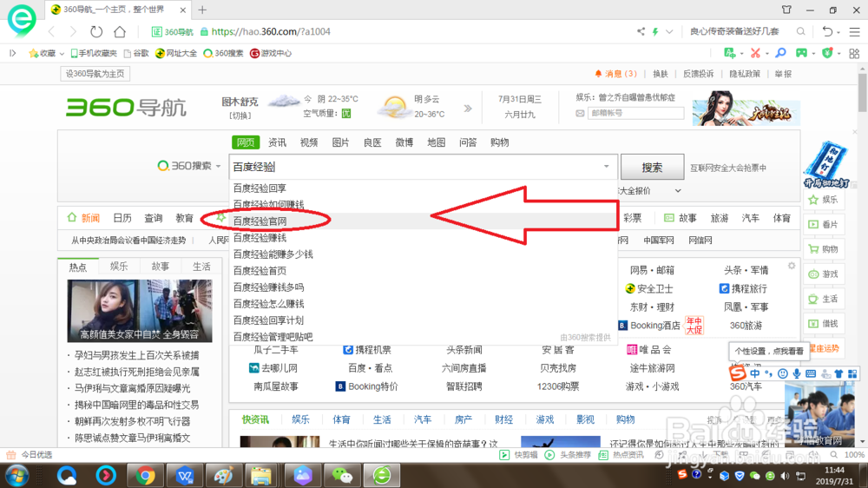This screenshot has height=488, width=868.
Task: Click the undo closed tab icon
Action: click(827, 31)
